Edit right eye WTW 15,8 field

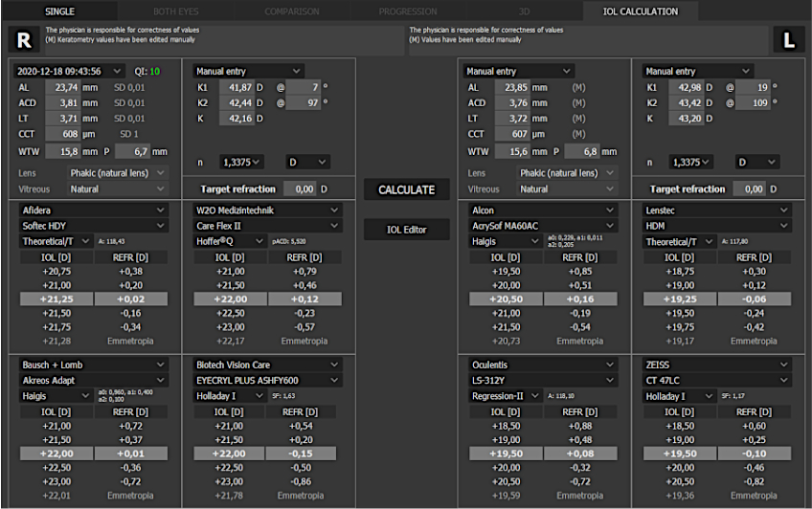pos(62,151)
